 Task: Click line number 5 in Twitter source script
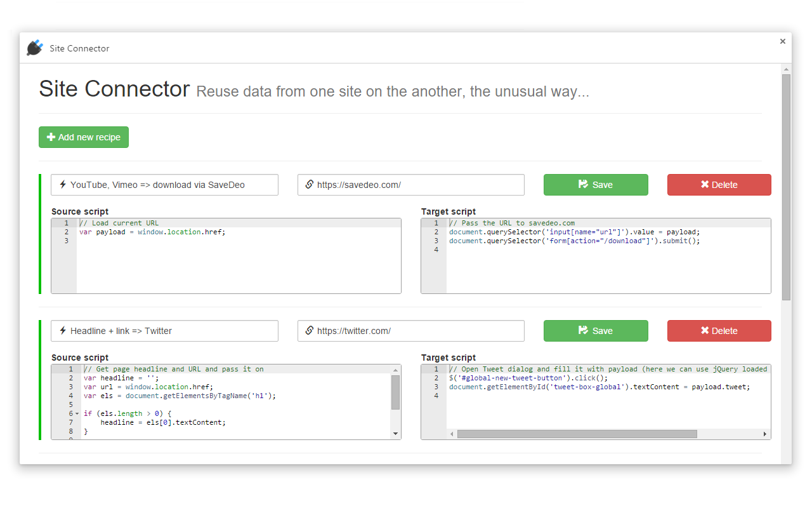click(70, 404)
